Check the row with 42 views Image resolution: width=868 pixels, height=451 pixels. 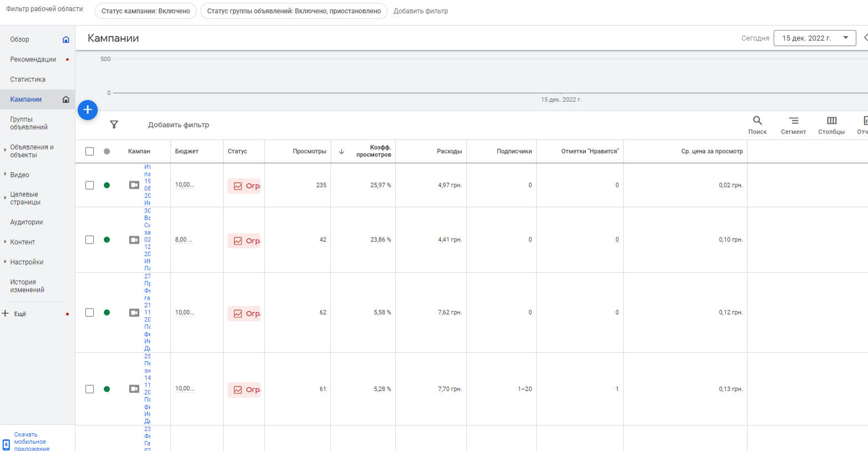point(89,240)
